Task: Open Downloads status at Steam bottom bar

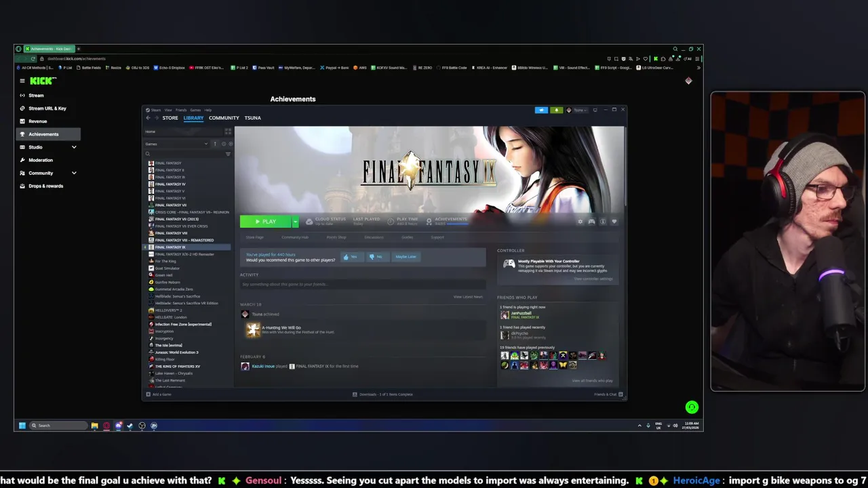Action: pos(382,394)
